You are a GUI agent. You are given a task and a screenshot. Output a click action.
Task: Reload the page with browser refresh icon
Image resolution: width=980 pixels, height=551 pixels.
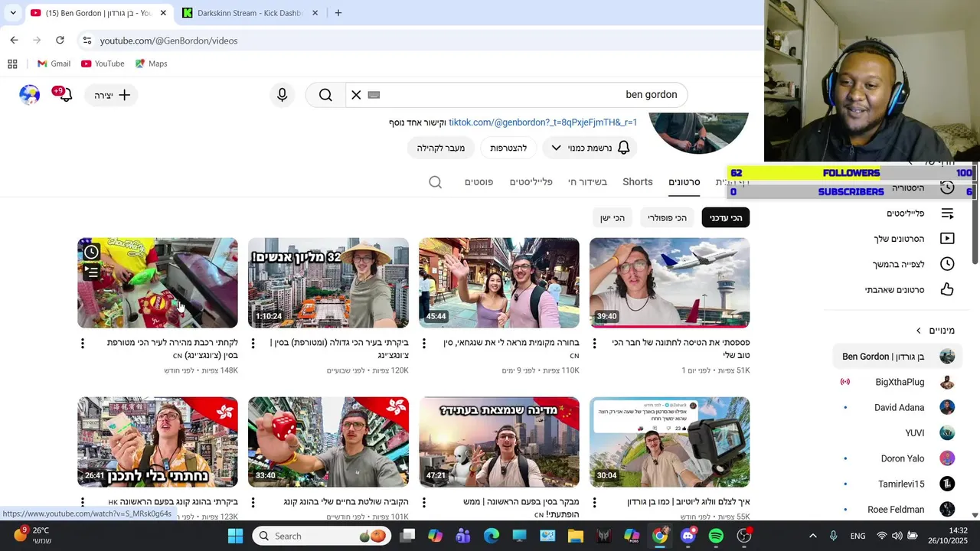[60, 41]
